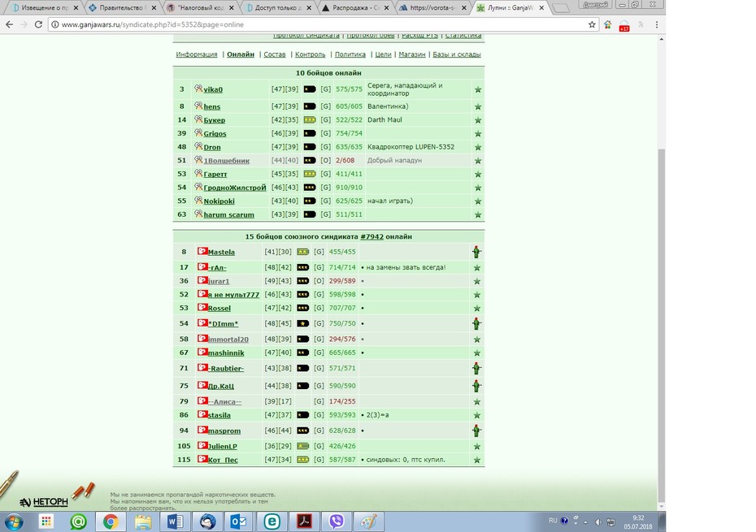Open the "Информация" syndicate section
Image resolution: width=756 pixels, height=532 pixels.
pyautogui.click(x=197, y=54)
